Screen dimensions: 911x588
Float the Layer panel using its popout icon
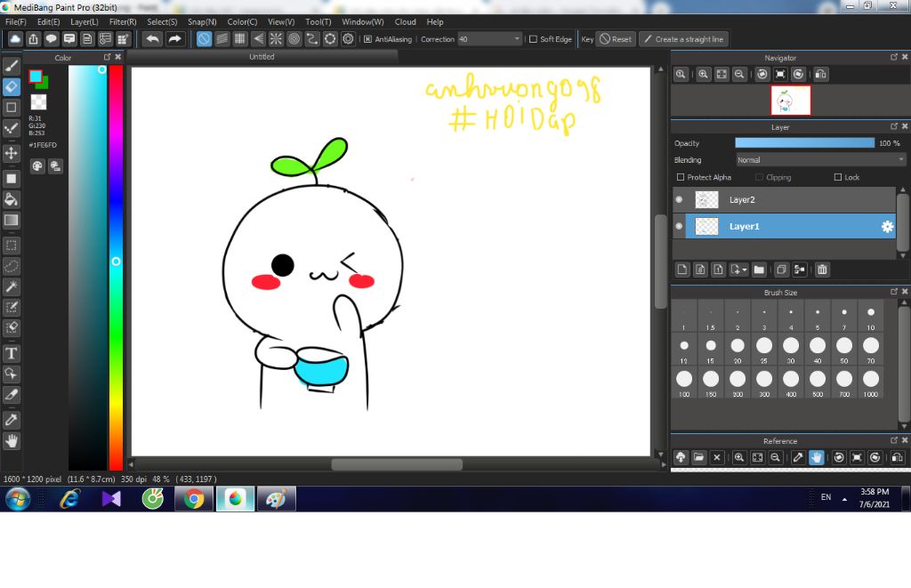[893, 126]
